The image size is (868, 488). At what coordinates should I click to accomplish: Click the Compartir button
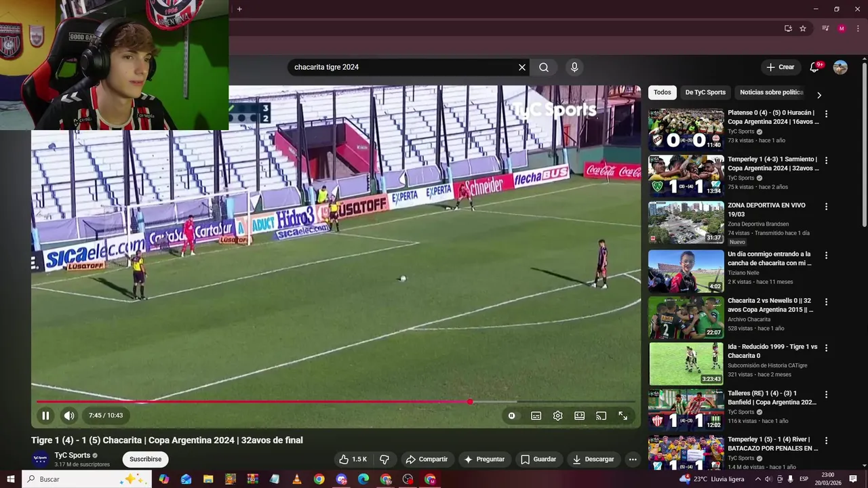pyautogui.click(x=427, y=460)
